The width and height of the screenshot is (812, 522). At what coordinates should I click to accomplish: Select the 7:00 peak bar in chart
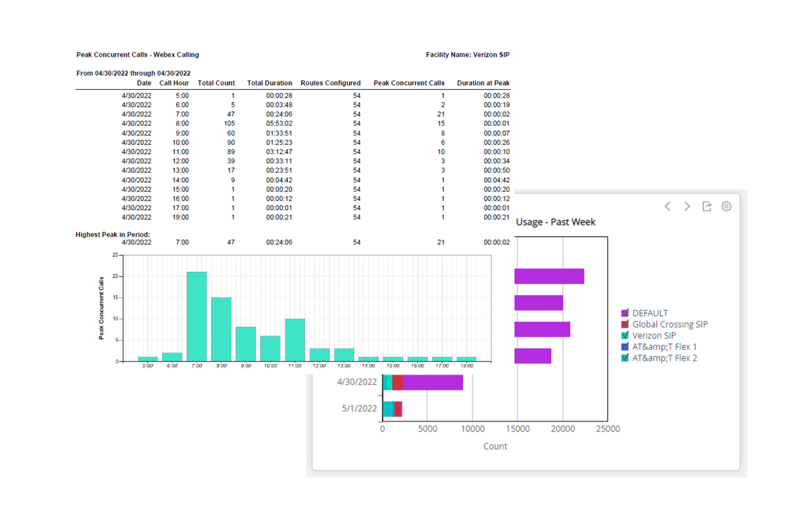(197, 316)
